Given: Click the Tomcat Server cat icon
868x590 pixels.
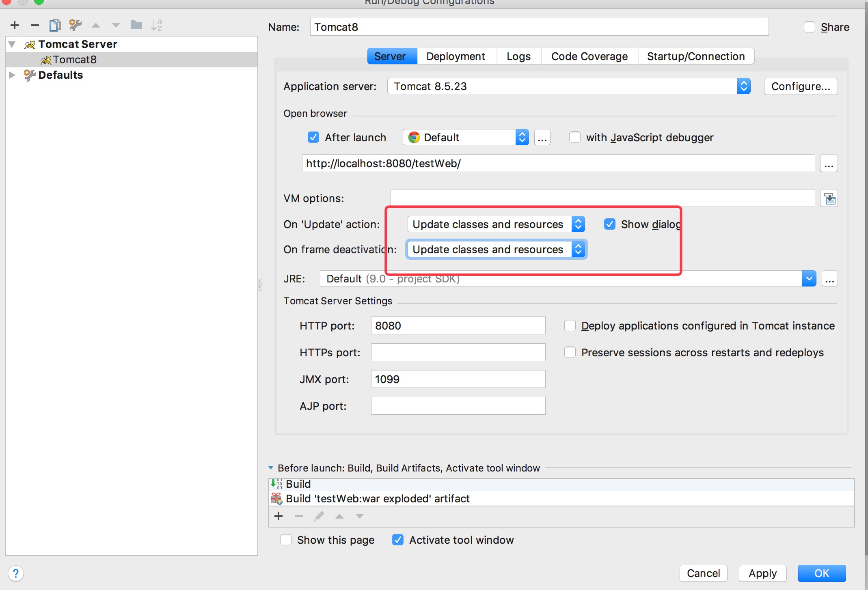Looking at the screenshot, I should [30, 44].
